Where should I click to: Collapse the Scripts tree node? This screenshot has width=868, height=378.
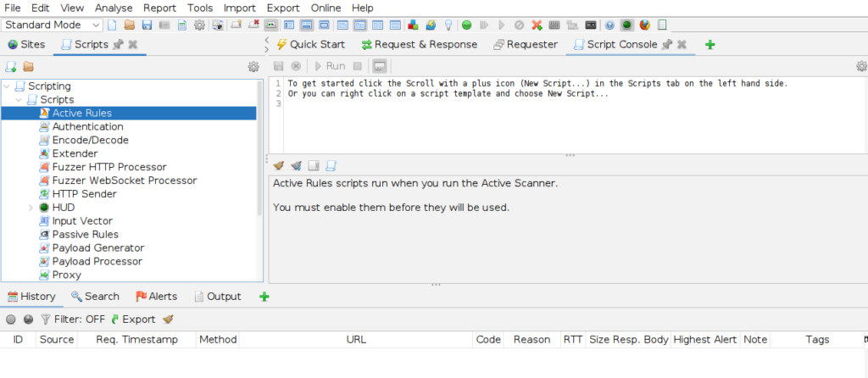pyautogui.click(x=19, y=100)
